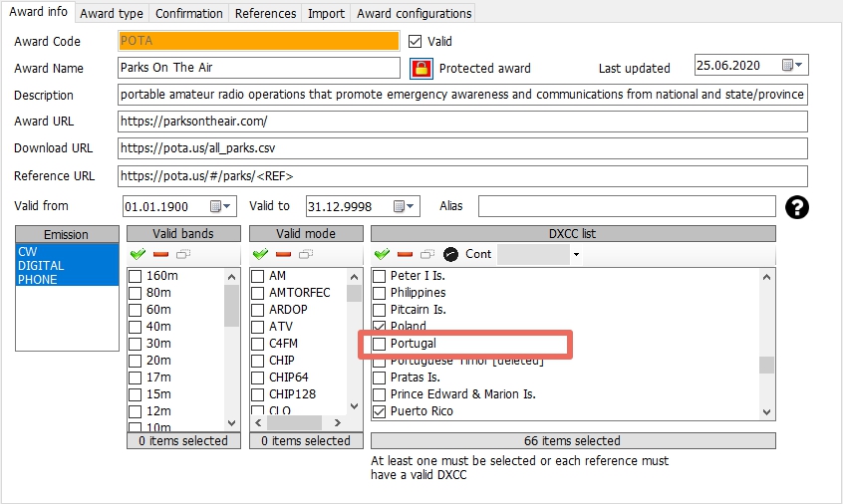Viewport: 843px width, 504px height.
Task: Check the Prince Edward & Marion Is. checkbox
Action: (x=379, y=394)
